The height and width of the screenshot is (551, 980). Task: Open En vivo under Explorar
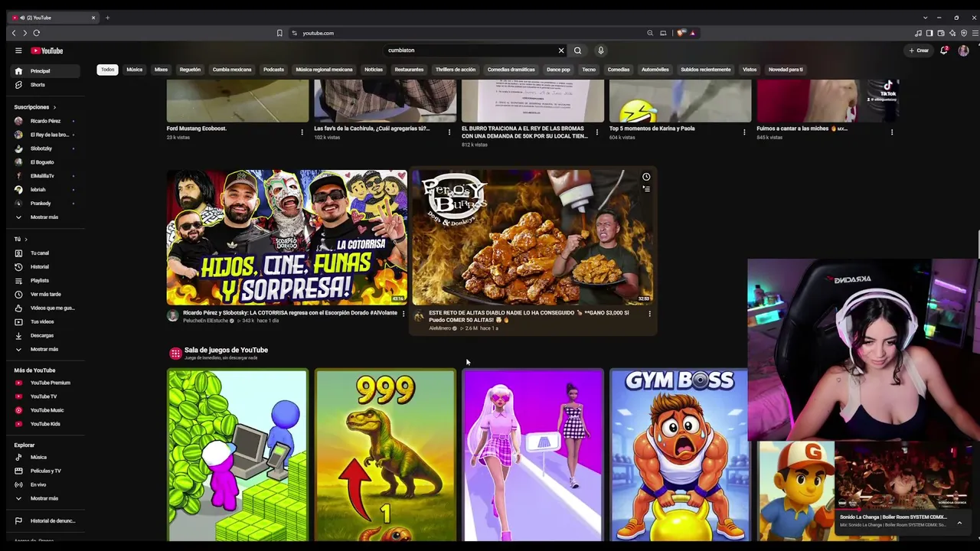(46, 485)
